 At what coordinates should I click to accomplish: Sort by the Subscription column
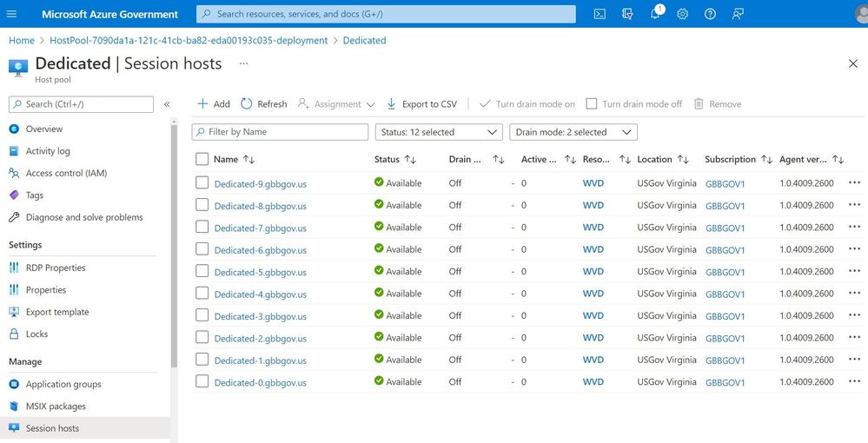pyautogui.click(x=739, y=160)
